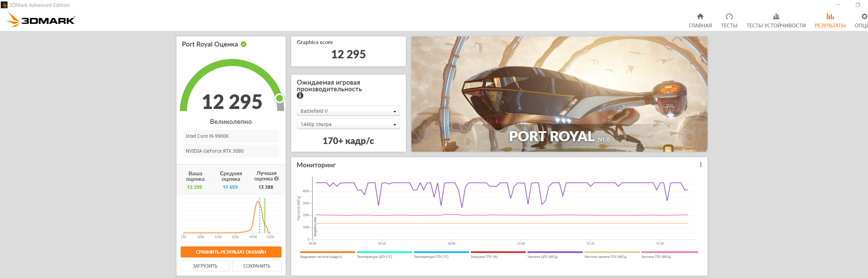868x278 pixels.
Task: Click the Лучшая оценка value 13 388
Action: (x=265, y=187)
